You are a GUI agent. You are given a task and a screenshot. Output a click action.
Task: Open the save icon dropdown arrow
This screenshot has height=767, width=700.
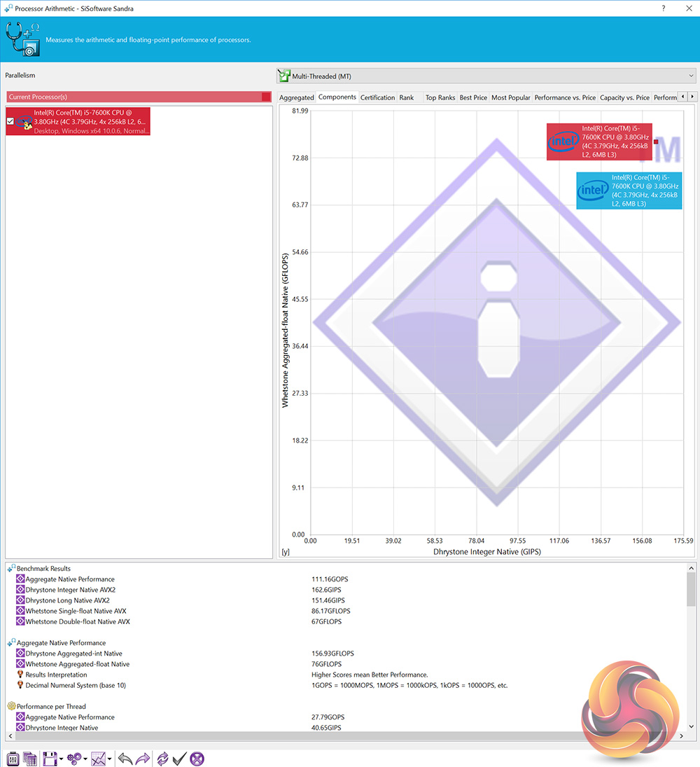[x=61, y=759]
